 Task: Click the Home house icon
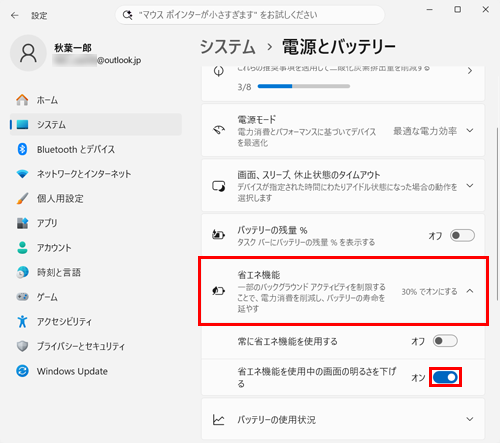22,100
